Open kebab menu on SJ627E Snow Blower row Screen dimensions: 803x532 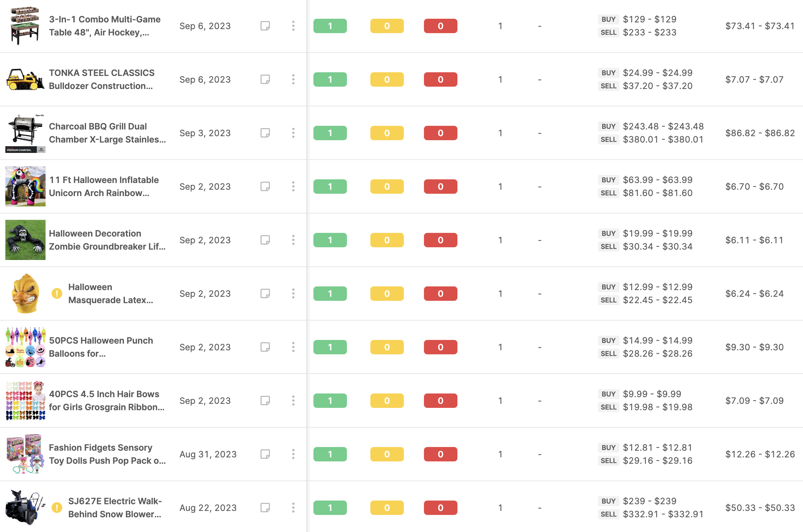coord(293,508)
